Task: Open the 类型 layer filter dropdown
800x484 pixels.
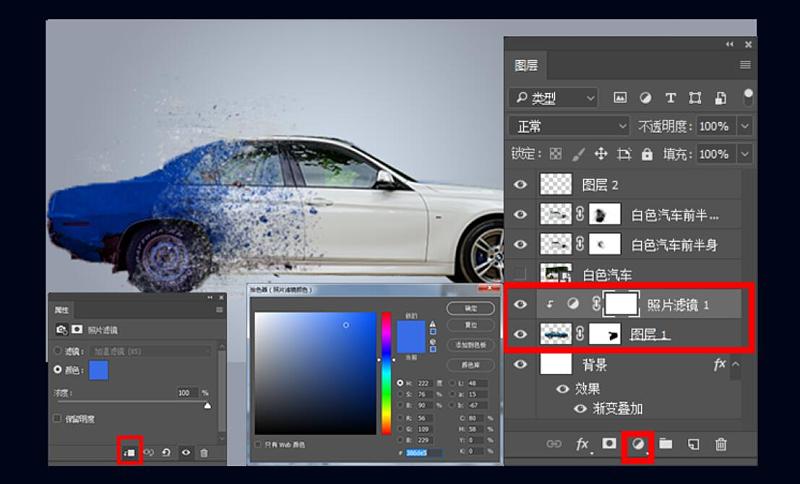Action: coord(552,98)
